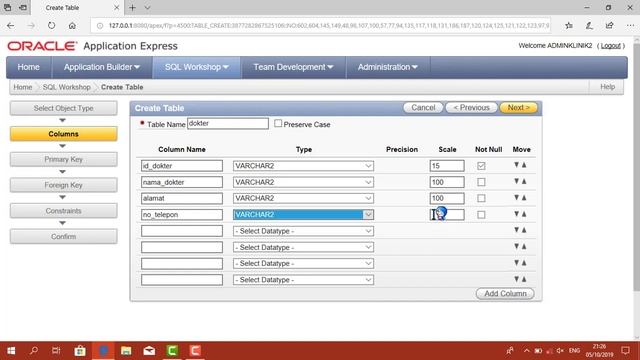Click SQL Workshop breadcrumb link
Screen dimensions: 640x360
click(x=67, y=87)
